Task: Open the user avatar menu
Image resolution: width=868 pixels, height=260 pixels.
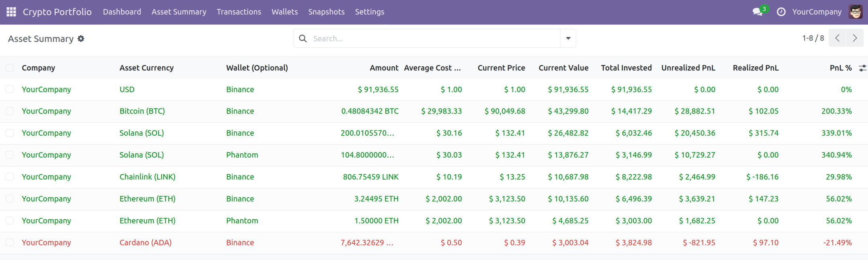Action: 856,12
